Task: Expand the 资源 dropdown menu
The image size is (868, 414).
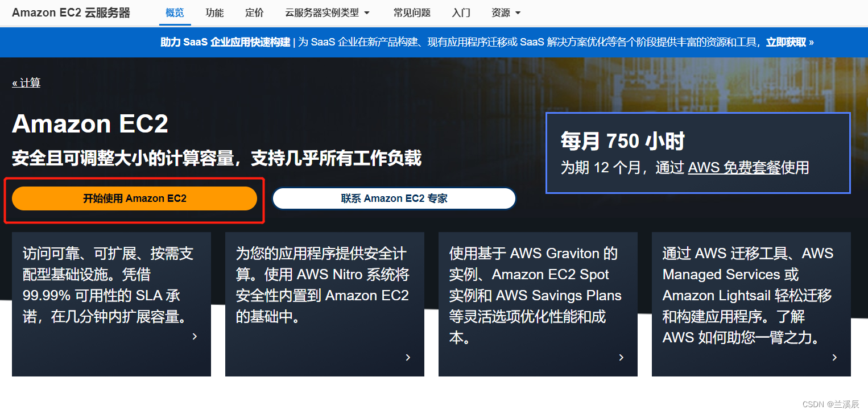Action: click(x=506, y=13)
